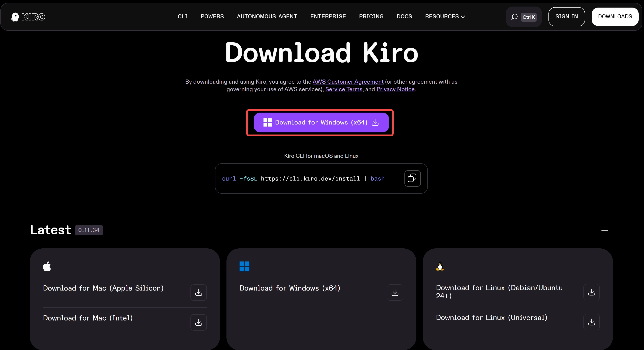Image resolution: width=644 pixels, height=350 pixels.
Task: Collapse the Latest section with minus icon
Action: [605, 230]
